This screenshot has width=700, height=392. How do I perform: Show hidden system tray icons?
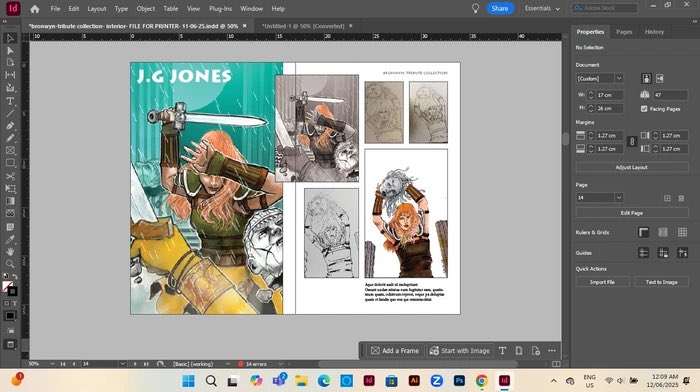coord(554,381)
